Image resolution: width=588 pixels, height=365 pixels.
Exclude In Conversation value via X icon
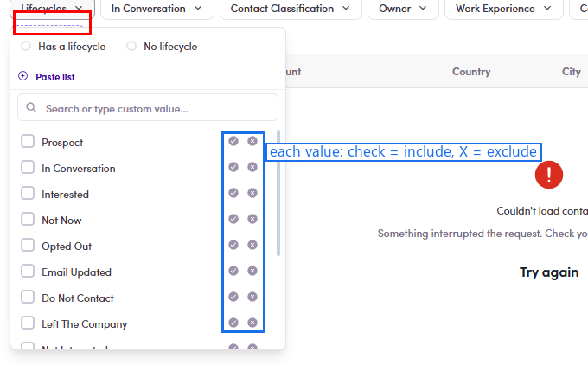pyautogui.click(x=252, y=167)
